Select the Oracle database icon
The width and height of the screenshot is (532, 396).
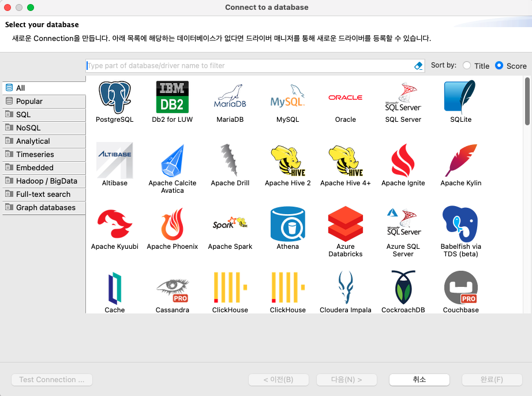346,98
